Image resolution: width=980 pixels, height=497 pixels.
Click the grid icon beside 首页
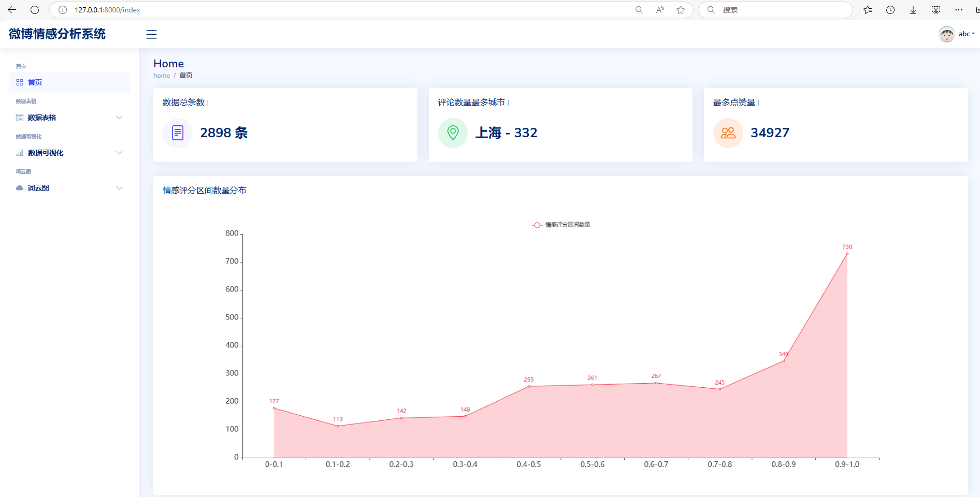pyautogui.click(x=20, y=82)
